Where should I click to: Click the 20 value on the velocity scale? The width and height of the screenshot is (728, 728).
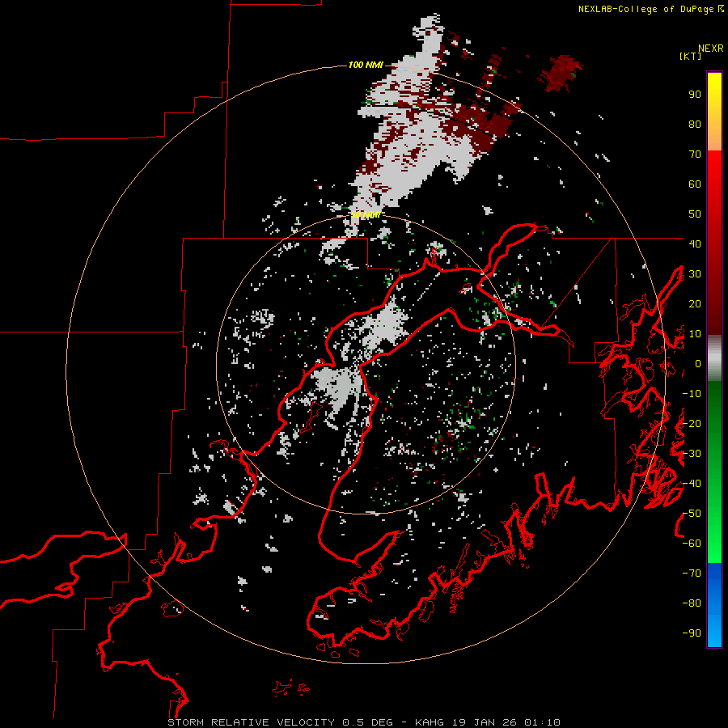[x=695, y=303]
